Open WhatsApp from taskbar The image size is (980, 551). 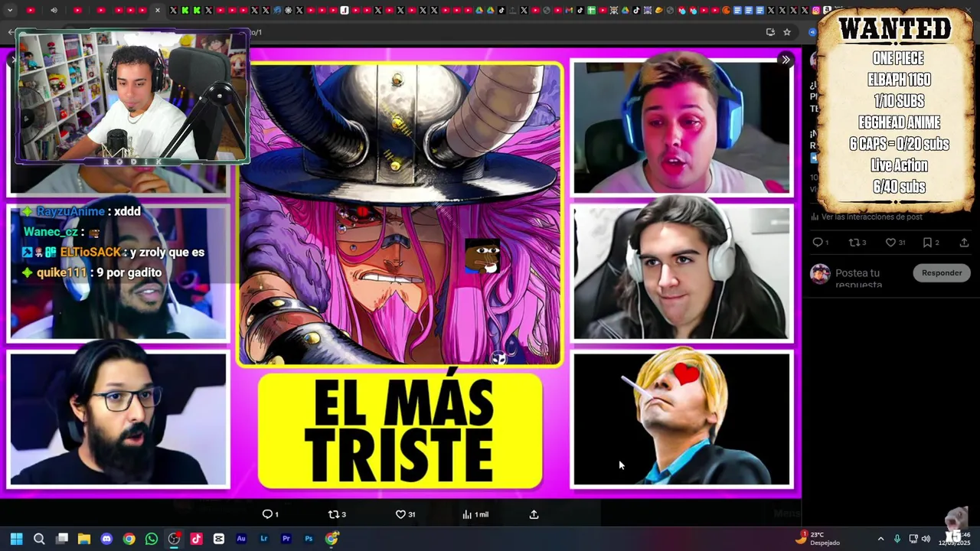(152, 539)
